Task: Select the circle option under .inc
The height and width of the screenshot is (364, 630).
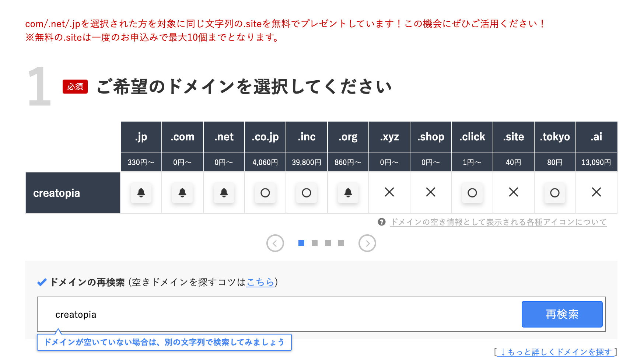Action: 307,193
